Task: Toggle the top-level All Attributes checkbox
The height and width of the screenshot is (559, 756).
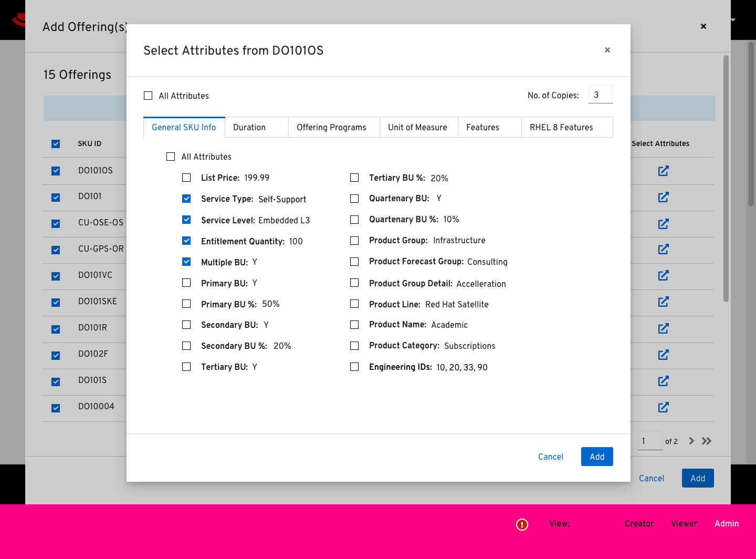Action: 148,96
